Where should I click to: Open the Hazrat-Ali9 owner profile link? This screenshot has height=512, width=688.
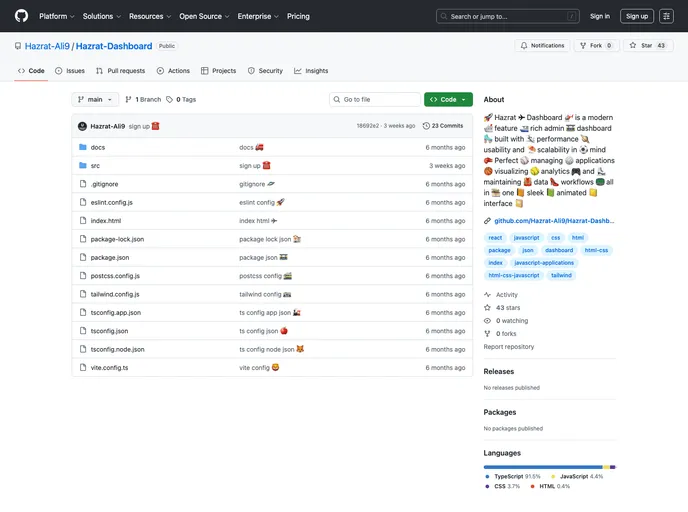(x=47, y=46)
